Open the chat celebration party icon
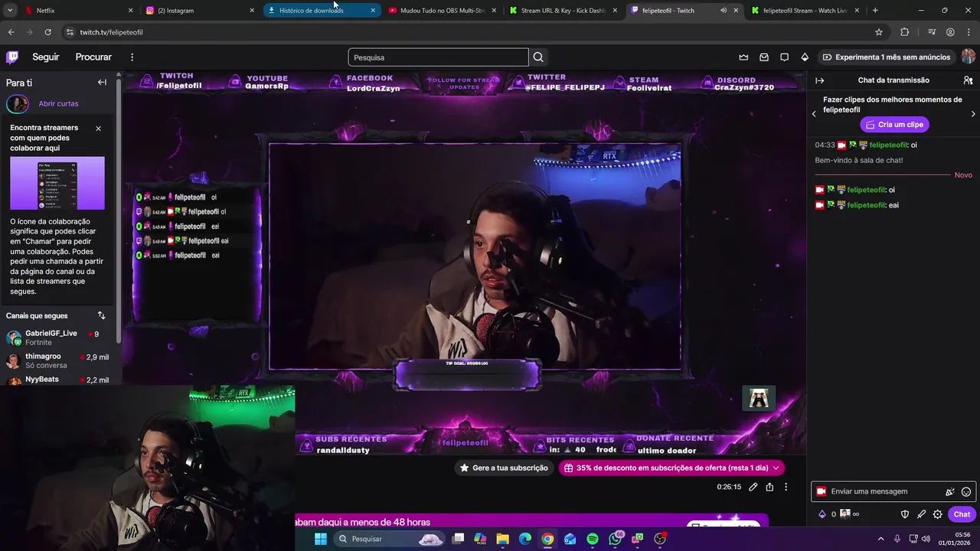Image resolution: width=980 pixels, height=551 pixels. [x=950, y=492]
